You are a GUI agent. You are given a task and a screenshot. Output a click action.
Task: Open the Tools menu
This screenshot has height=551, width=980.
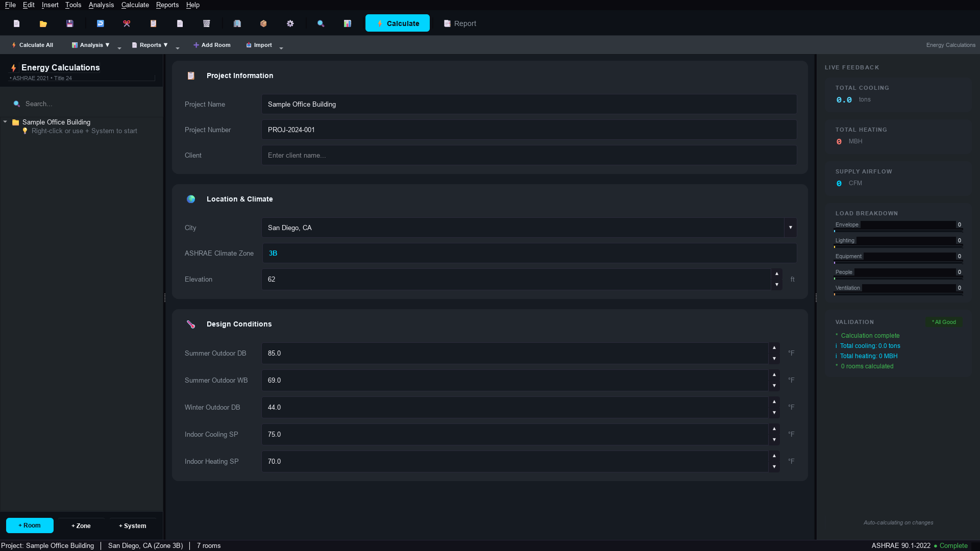73,5
